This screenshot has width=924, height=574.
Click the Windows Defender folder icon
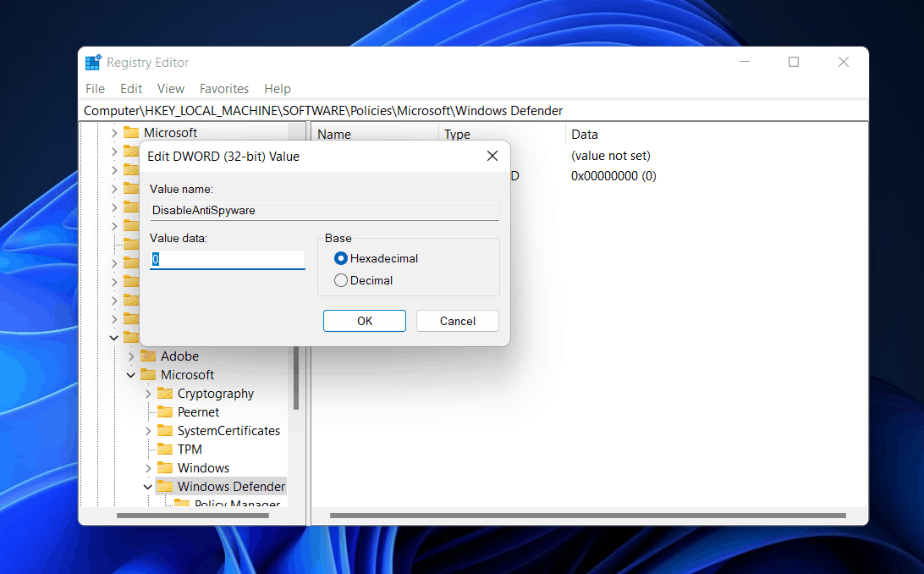coord(165,487)
